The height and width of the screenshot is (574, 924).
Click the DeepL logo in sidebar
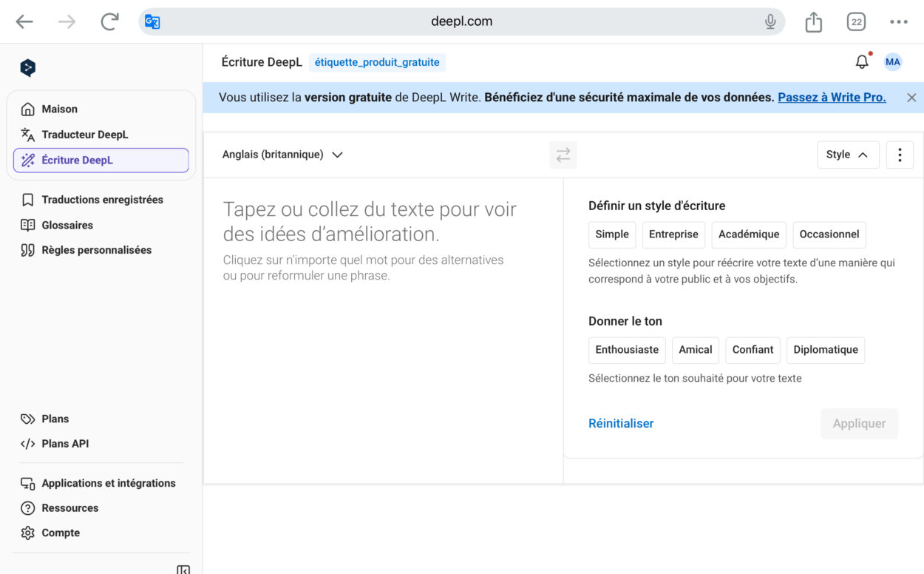(x=28, y=68)
